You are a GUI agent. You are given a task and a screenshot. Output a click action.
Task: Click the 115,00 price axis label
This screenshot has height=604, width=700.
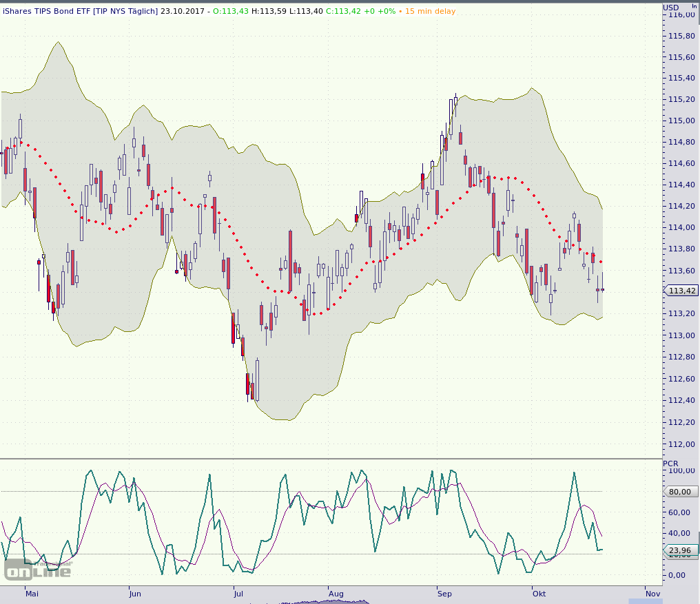tap(681, 121)
